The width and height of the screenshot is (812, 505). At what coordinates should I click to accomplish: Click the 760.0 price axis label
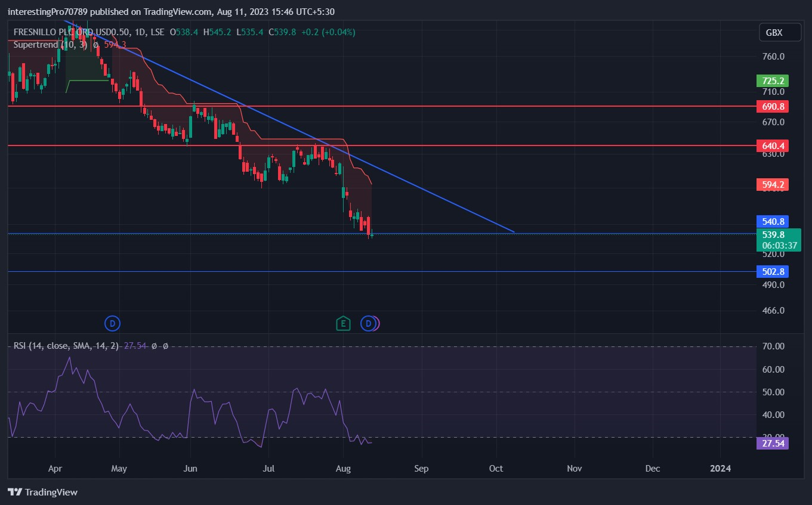click(773, 57)
